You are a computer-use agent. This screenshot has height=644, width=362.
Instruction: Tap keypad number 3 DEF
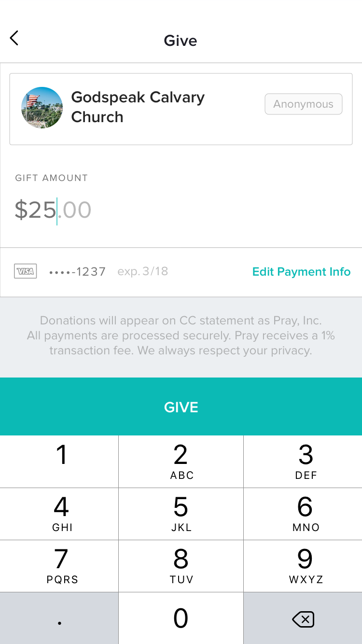(x=303, y=462)
